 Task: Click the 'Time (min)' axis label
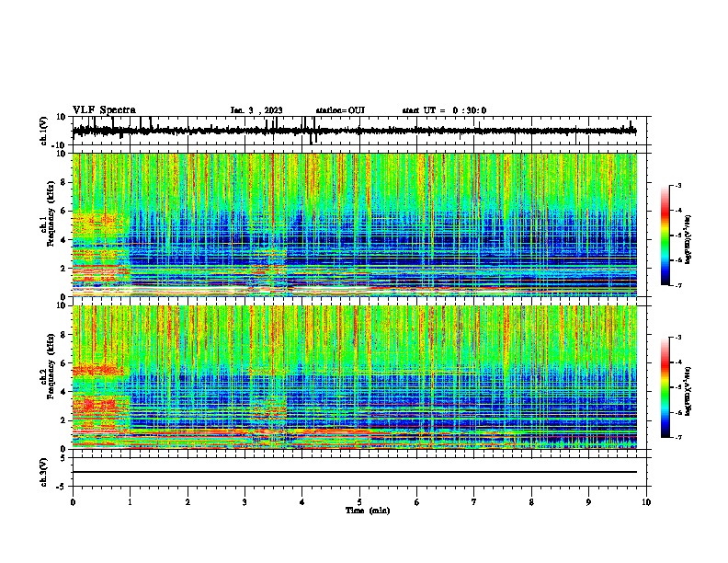tap(368, 511)
